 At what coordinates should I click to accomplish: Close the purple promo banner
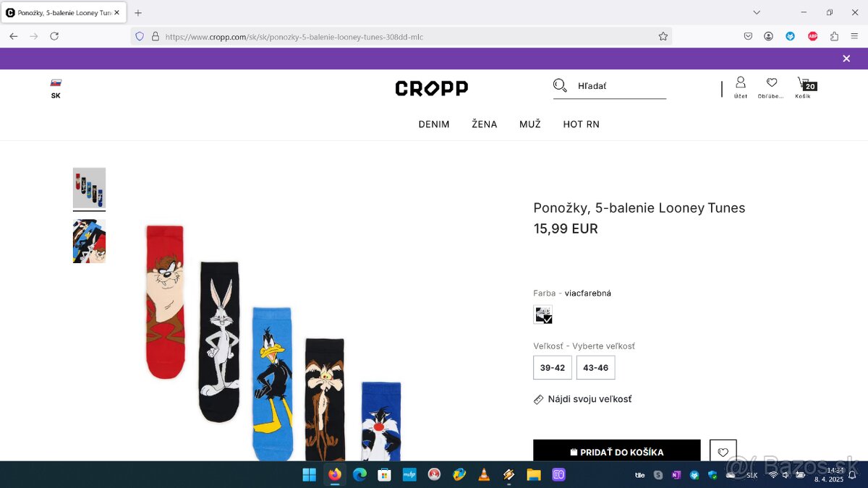tap(846, 59)
